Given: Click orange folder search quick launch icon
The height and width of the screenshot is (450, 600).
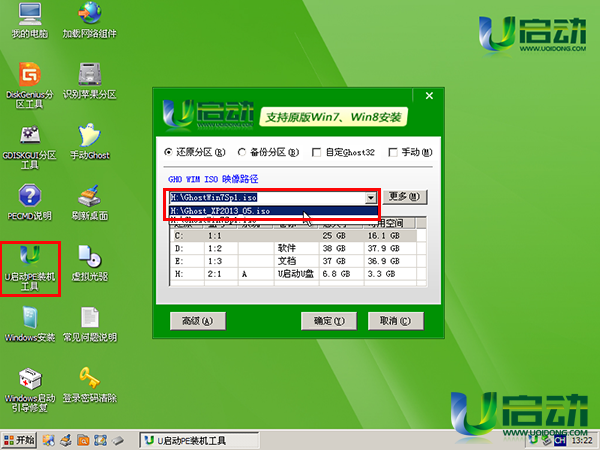Looking at the screenshot, I should point(83,440).
